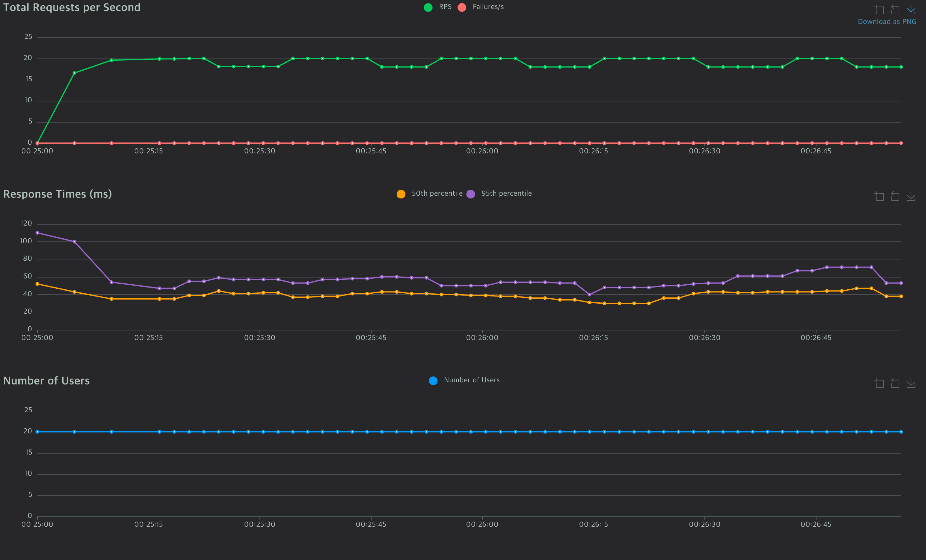Toggle the Number of Users legend entry

(x=472, y=380)
